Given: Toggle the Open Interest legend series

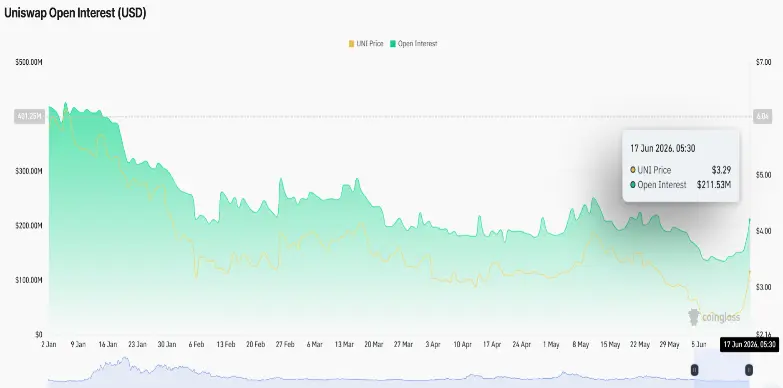Looking at the screenshot, I should [413, 44].
